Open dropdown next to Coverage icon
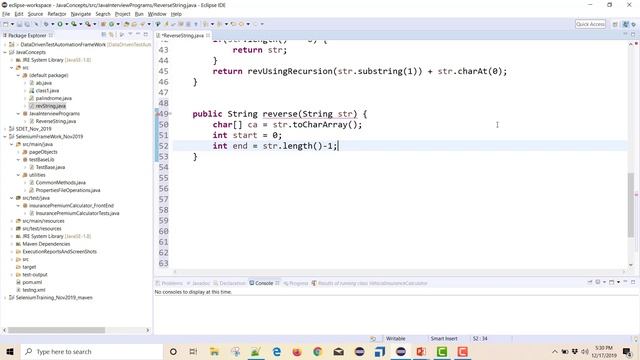 pos(80,24)
